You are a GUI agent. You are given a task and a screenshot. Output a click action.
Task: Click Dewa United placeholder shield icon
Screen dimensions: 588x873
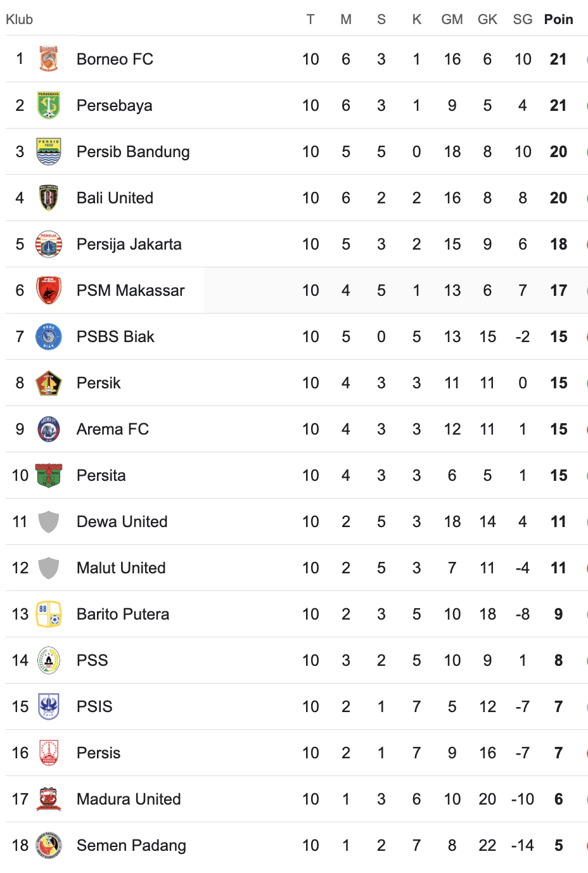coord(49,521)
